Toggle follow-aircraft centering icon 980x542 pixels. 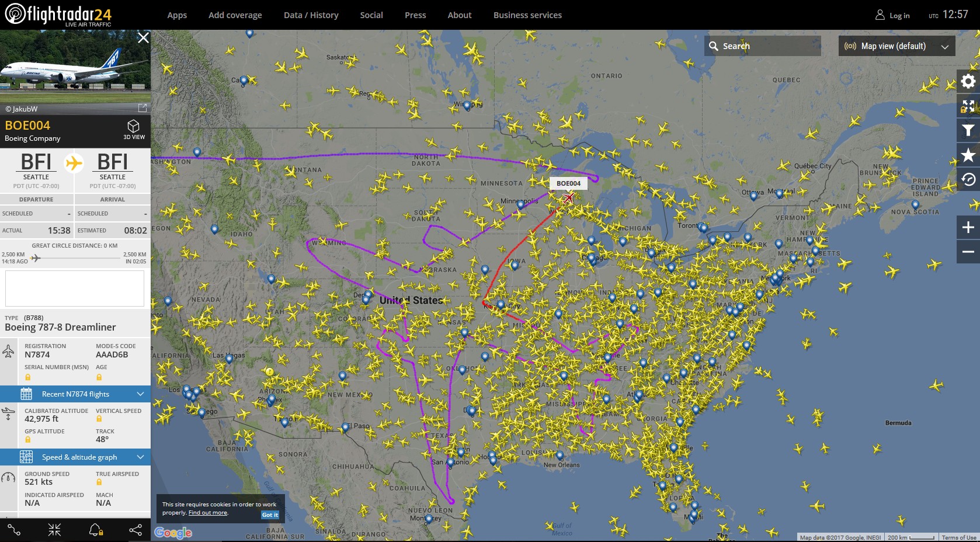pos(54,530)
